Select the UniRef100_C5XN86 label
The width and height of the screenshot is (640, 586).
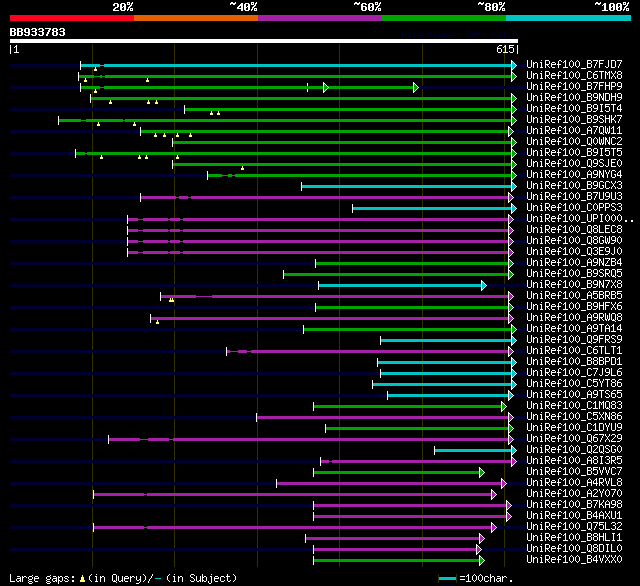pos(574,417)
